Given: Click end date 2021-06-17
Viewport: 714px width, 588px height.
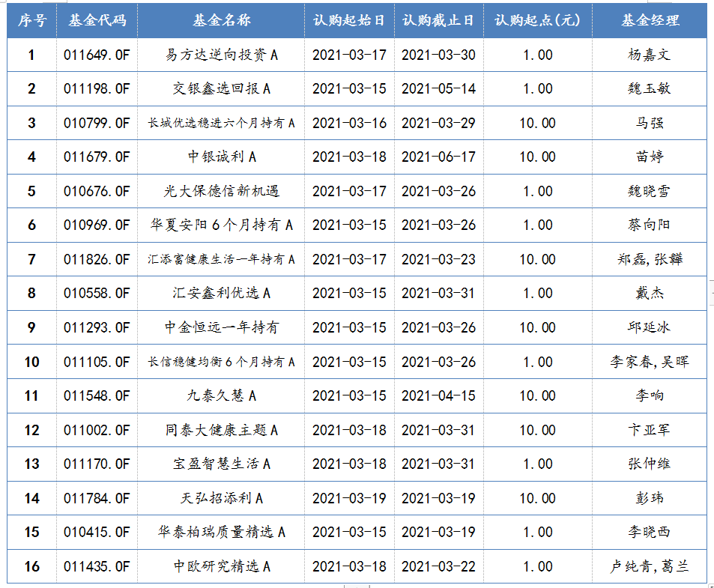Looking at the screenshot, I should (x=438, y=157).
